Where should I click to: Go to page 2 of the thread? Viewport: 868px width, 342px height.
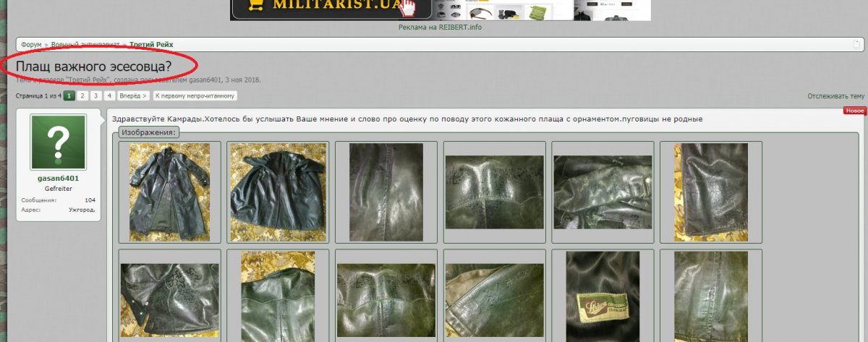pos(82,95)
